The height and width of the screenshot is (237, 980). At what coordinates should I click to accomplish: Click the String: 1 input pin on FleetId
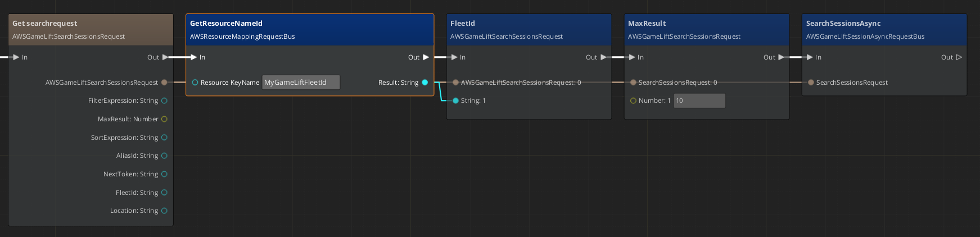coord(456,101)
